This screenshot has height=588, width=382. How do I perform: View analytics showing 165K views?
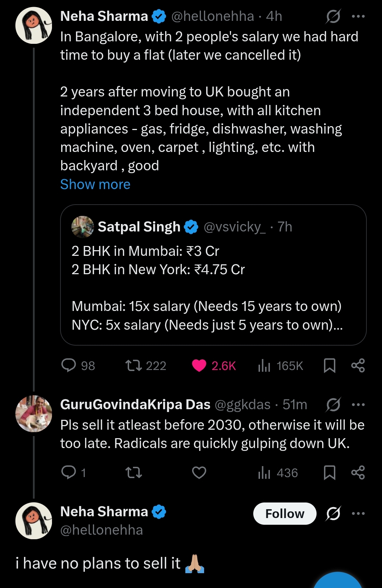[281, 366]
